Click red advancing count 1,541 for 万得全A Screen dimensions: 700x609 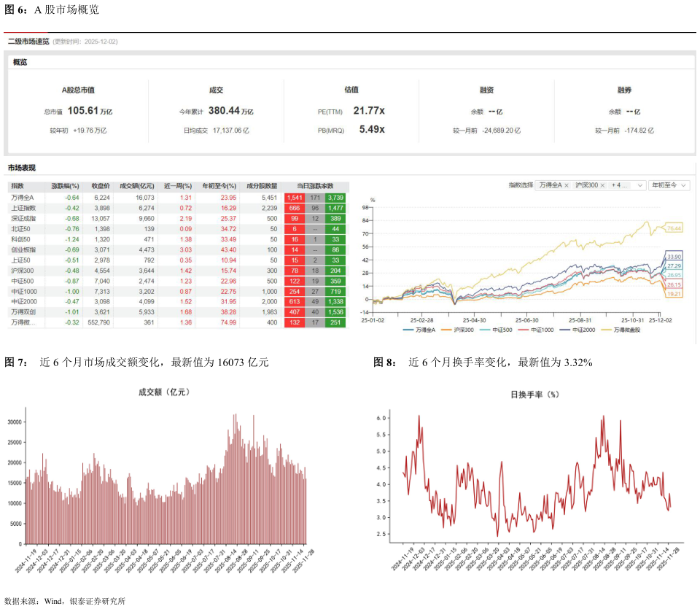pos(295,198)
